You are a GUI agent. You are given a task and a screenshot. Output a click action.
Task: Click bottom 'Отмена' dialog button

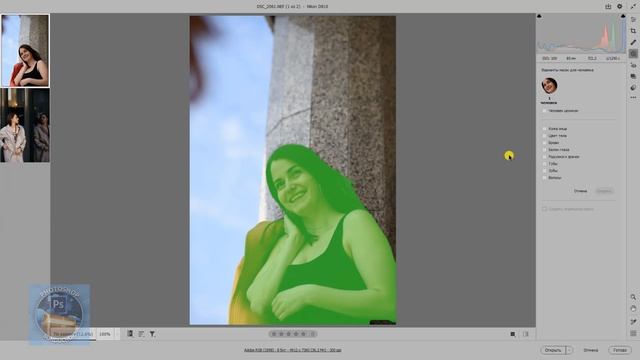click(591, 350)
